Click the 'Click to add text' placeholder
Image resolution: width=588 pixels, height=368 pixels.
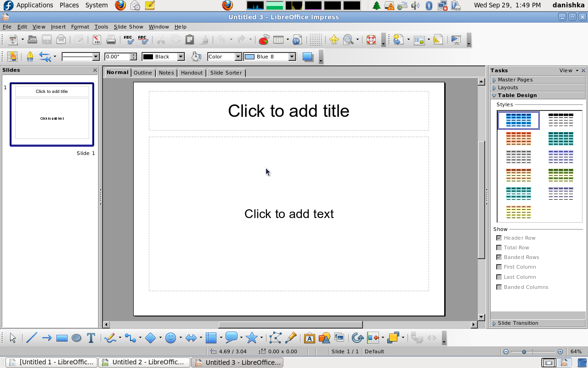pos(289,214)
